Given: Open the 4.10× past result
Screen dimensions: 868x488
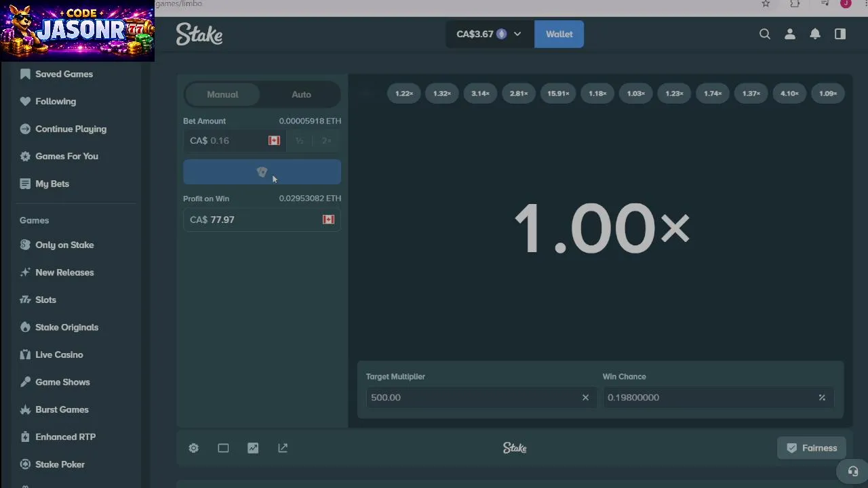Looking at the screenshot, I should click(x=789, y=94).
